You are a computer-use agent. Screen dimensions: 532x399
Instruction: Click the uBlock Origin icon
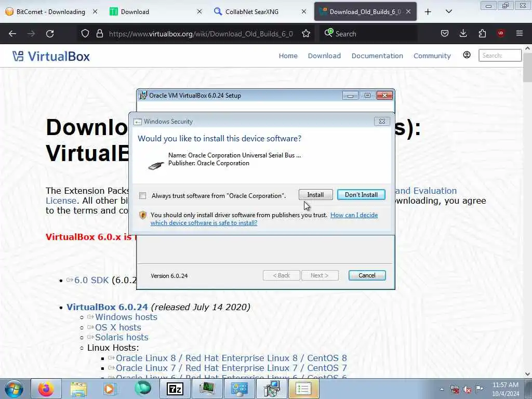(x=501, y=33)
